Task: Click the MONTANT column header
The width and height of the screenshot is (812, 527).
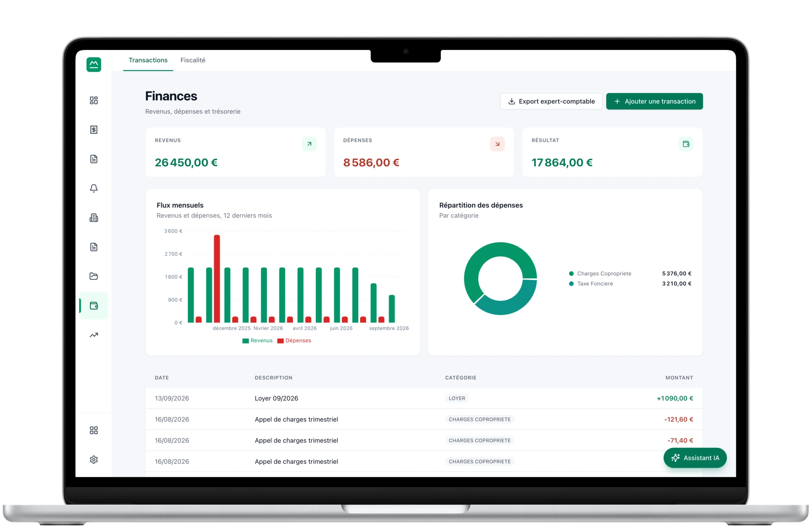Action: [679, 378]
